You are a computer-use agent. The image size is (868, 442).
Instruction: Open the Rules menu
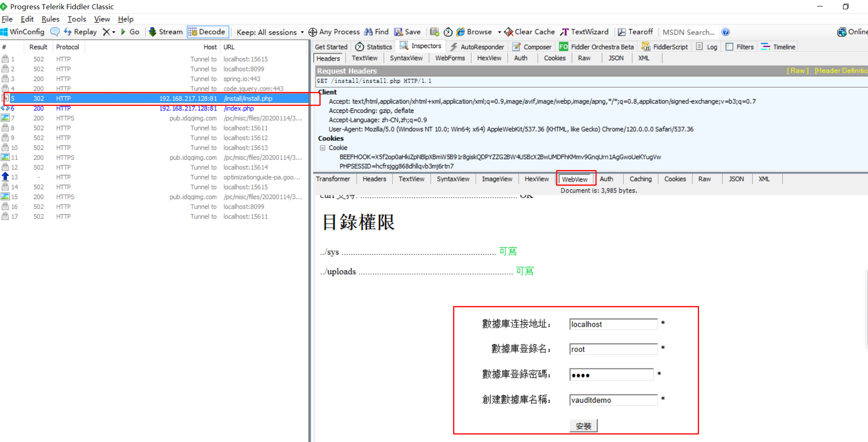(50, 19)
